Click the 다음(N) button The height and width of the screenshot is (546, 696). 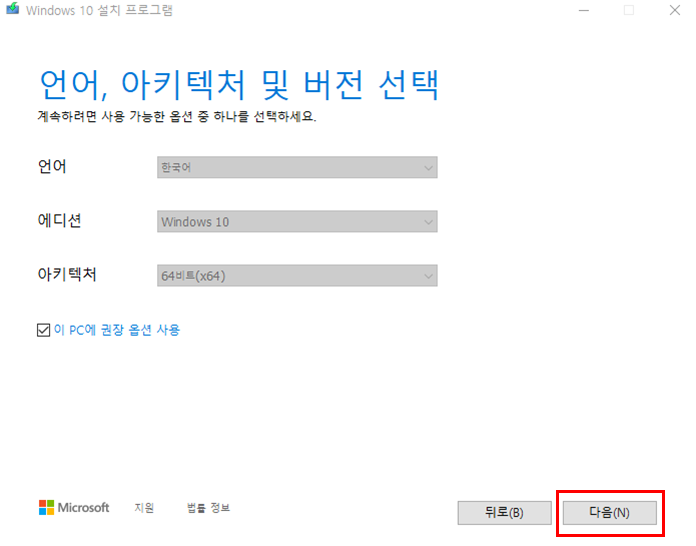[x=609, y=513]
